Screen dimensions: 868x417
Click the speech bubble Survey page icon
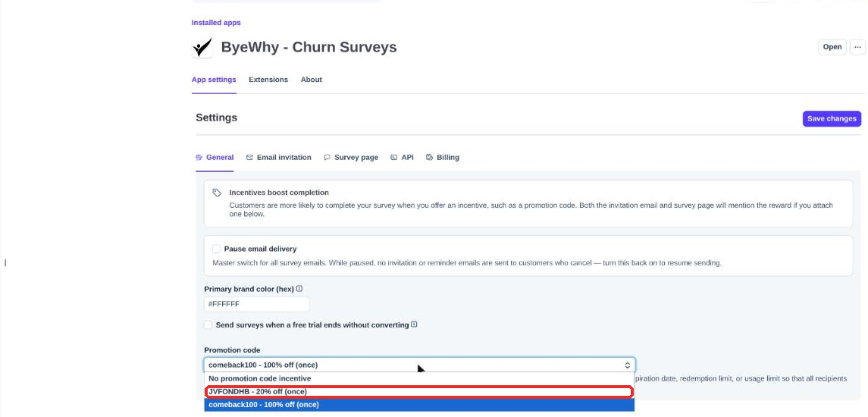[x=327, y=157]
